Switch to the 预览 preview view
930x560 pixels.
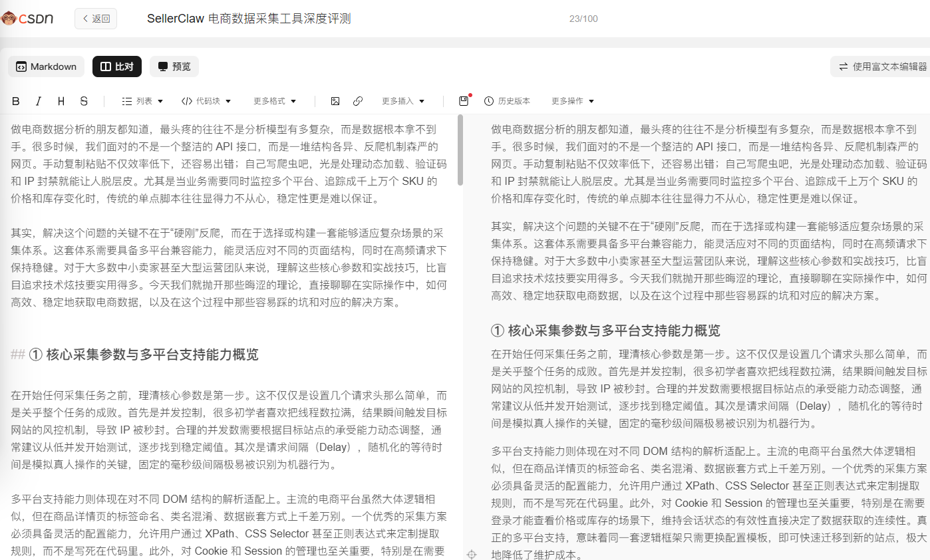point(174,67)
